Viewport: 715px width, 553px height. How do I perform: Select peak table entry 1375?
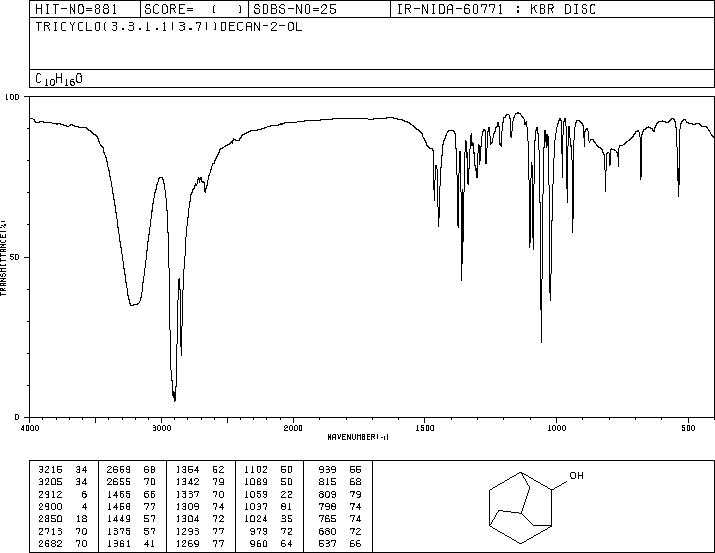click(x=119, y=532)
